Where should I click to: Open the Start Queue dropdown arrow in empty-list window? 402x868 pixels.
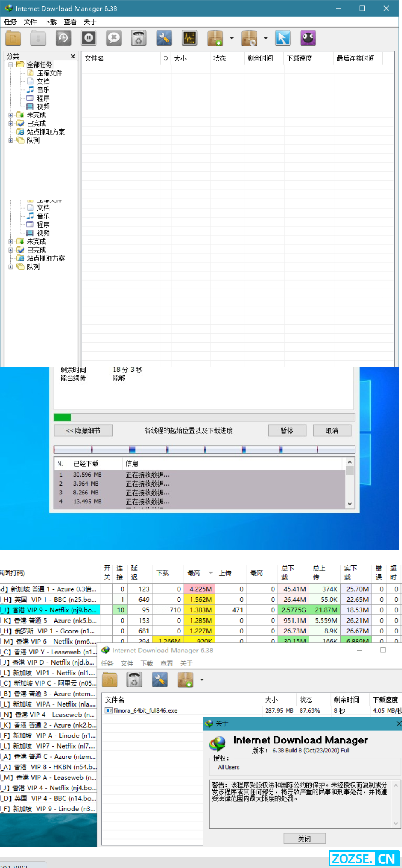coord(232,38)
